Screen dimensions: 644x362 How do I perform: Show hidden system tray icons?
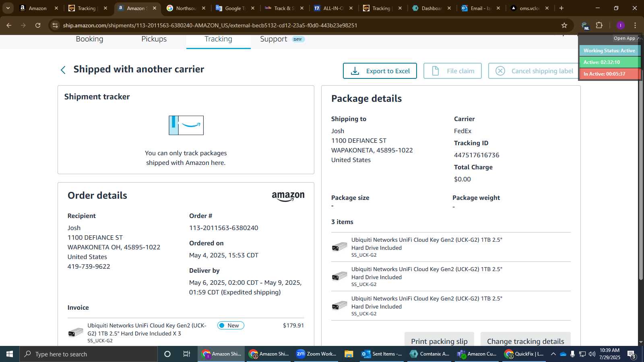[553, 354]
